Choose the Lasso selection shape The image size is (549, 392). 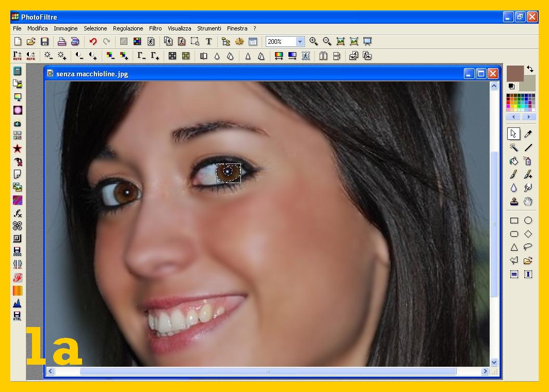(x=528, y=247)
